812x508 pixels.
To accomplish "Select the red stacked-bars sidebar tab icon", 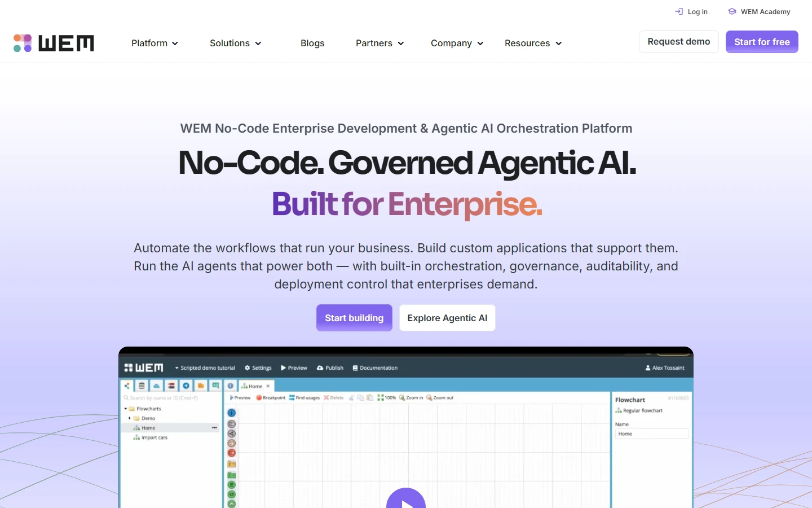I will click(x=171, y=386).
